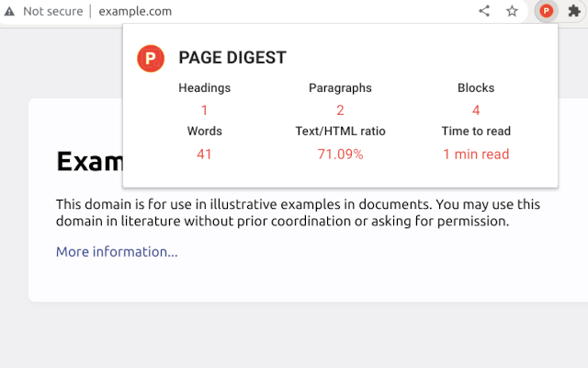Click the Blocks count value
588x368 pixels.
(x=476, y=110)
